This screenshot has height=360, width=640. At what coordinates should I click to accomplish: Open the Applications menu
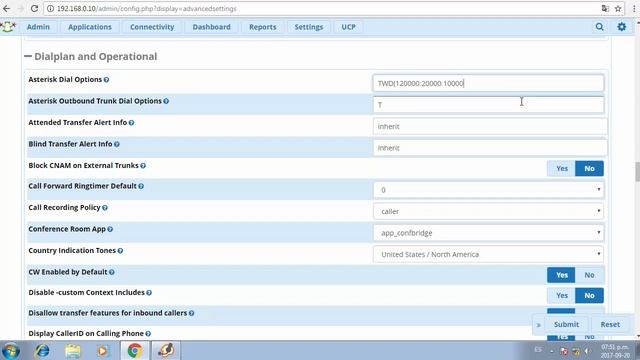pyautogui.click(x=90, y=27)
